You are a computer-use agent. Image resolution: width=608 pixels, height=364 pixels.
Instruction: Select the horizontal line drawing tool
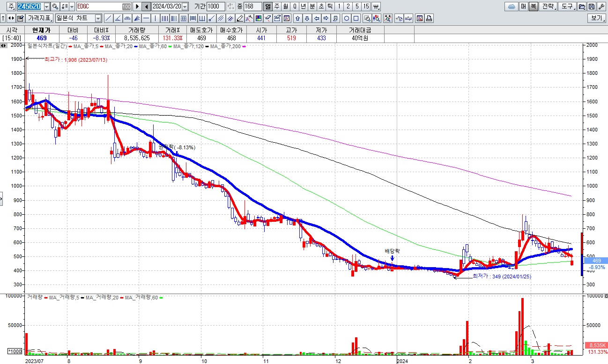coord(146,18)
